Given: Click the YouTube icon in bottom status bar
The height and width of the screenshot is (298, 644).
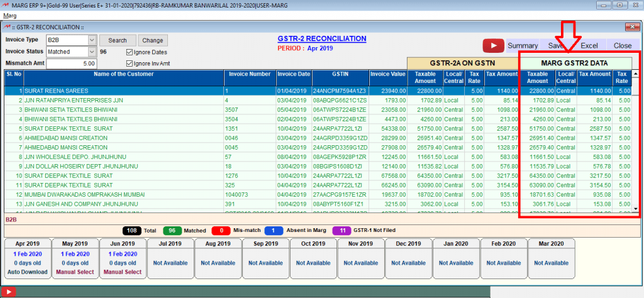Looking at the screenshot, I should 8,292.
